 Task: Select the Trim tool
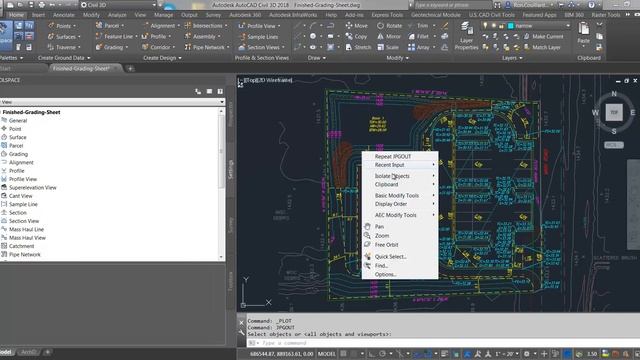coord(418,26)
